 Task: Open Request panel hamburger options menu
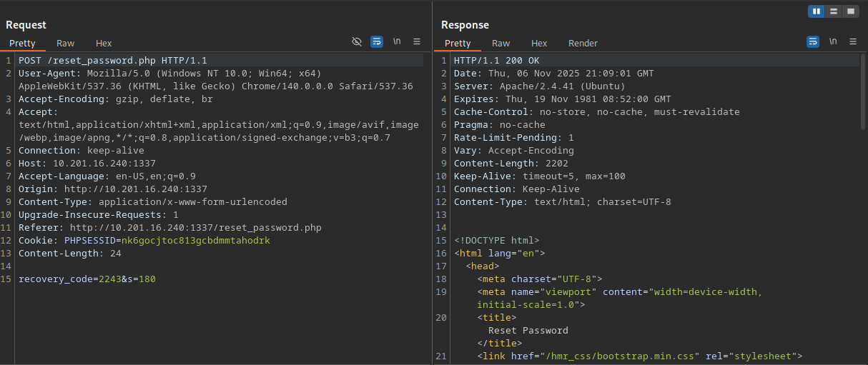[417, 42]
